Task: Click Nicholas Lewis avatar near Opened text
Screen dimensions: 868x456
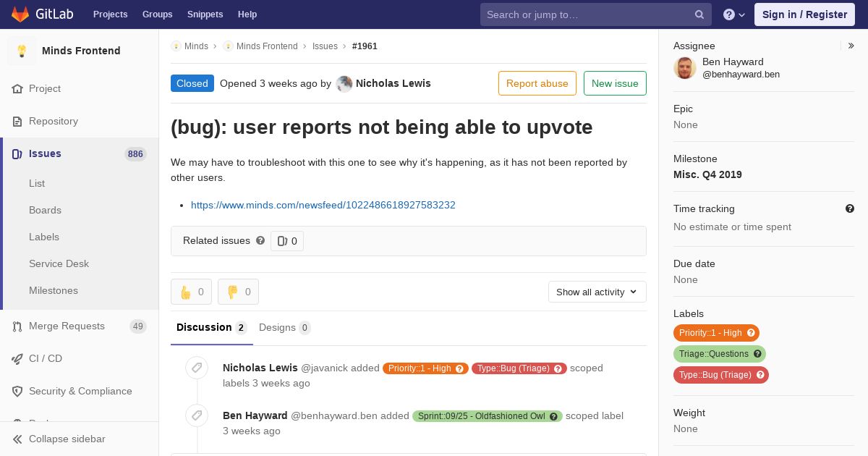Action: (x=344, y=83)
